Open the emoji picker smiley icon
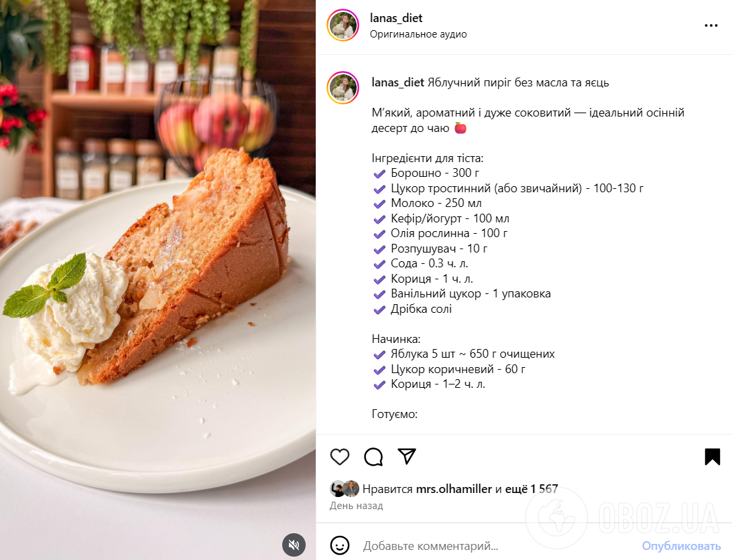This screenshot has width=732, height=560. click(x=340, y=545)
